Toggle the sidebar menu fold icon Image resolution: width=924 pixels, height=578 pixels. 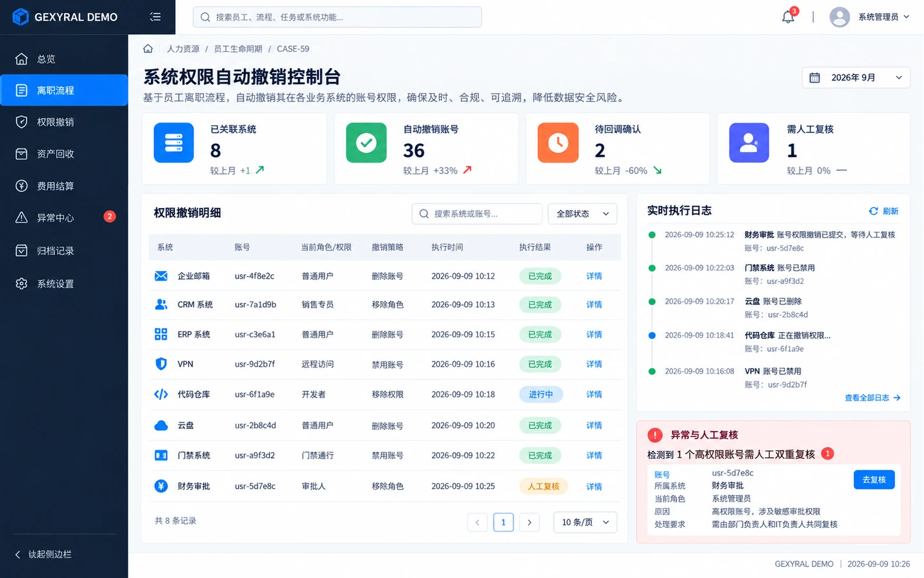(155, 17)
